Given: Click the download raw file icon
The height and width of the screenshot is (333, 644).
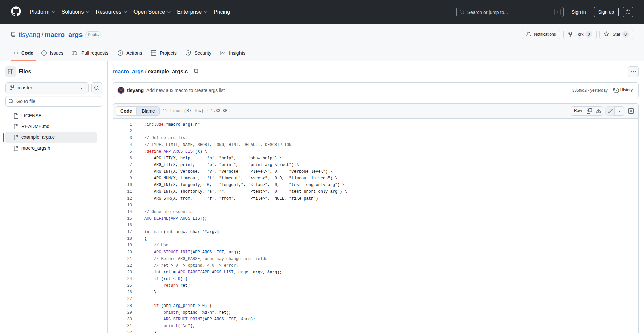Looking at the screenshot, I should click(x=598, y=111).
